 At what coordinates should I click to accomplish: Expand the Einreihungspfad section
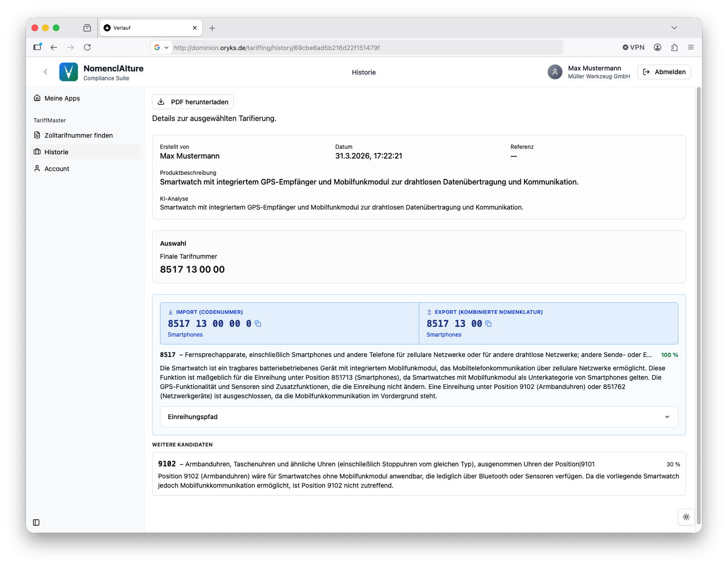pyautogui.click(x=419, y=417)
